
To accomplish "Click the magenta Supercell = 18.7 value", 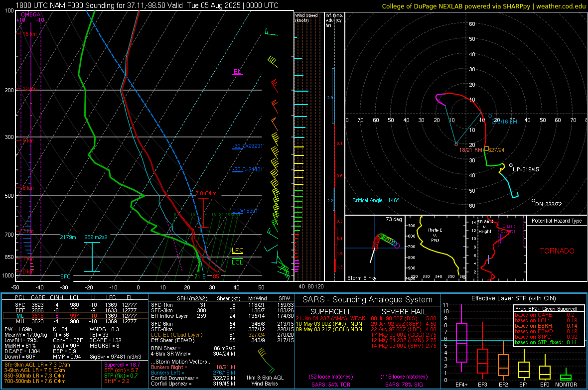I will [x=122, y=365].
